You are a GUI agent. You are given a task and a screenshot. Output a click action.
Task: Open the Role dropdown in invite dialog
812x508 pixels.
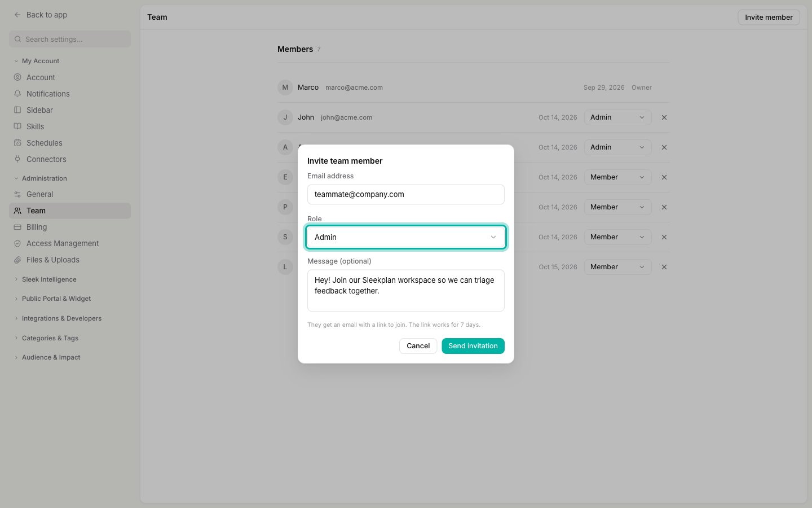coord(406,237)
